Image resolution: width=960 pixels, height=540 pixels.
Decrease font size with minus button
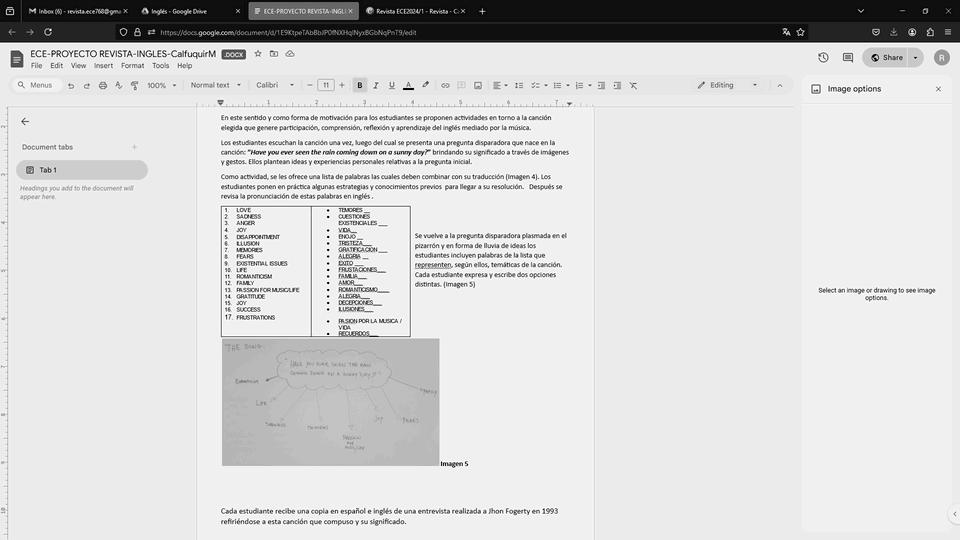310,85
